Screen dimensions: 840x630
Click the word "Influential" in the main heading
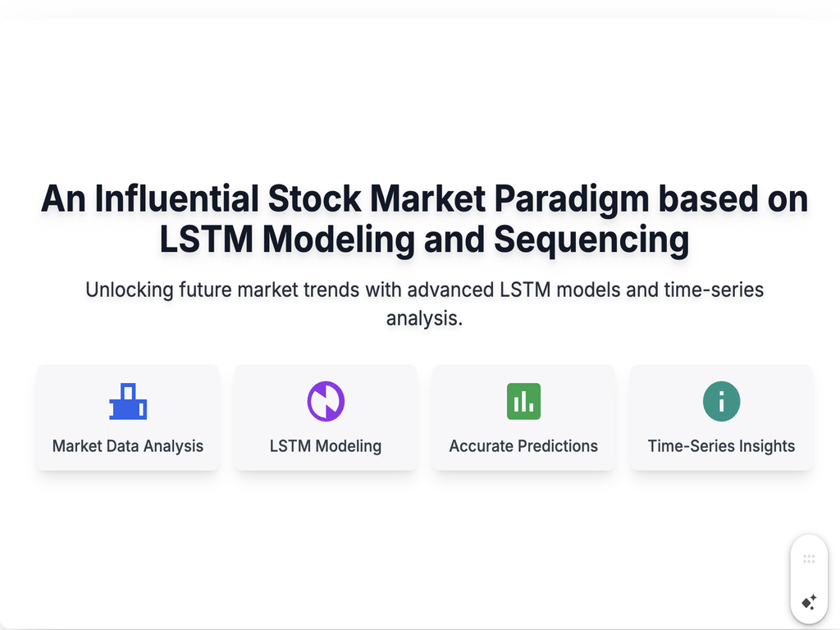coord(177,199)
